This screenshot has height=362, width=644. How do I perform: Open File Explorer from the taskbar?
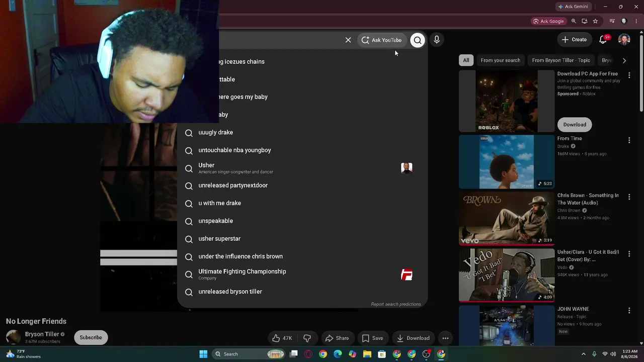367,354
